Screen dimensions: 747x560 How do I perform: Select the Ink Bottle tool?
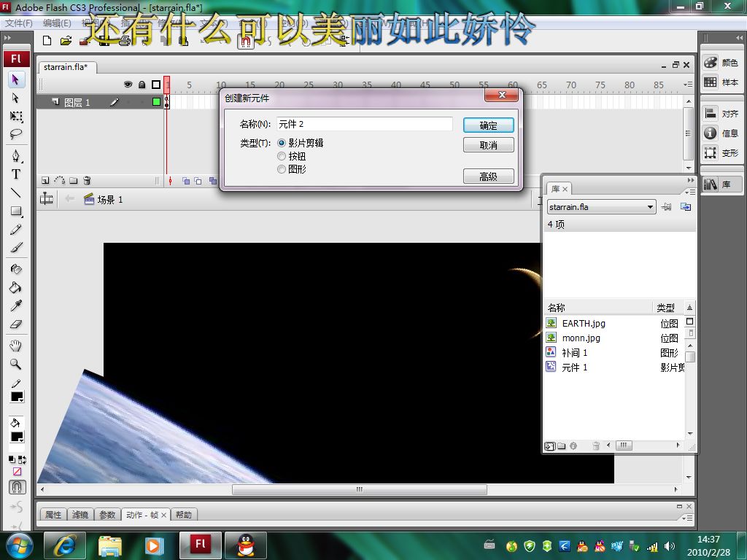(x=16, y=269)
